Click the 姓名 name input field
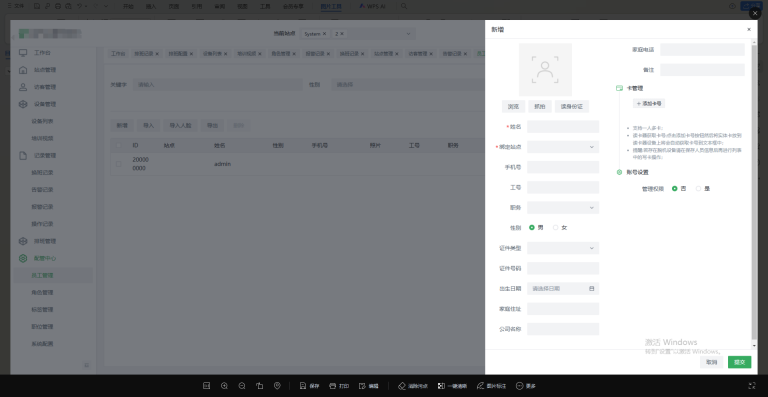Screen dimensions: 768x397 [563, 127]
